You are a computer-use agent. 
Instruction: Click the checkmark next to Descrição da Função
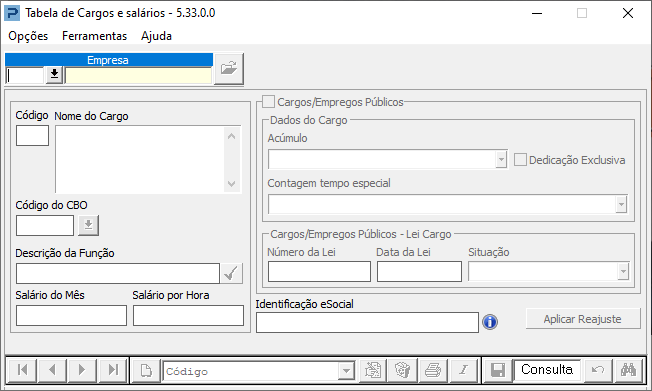231,273
